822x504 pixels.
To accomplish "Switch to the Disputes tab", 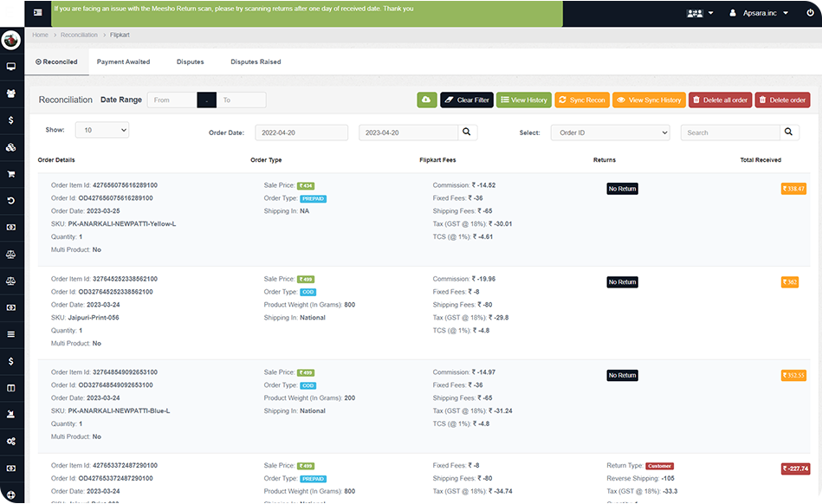I will [191, 61].
